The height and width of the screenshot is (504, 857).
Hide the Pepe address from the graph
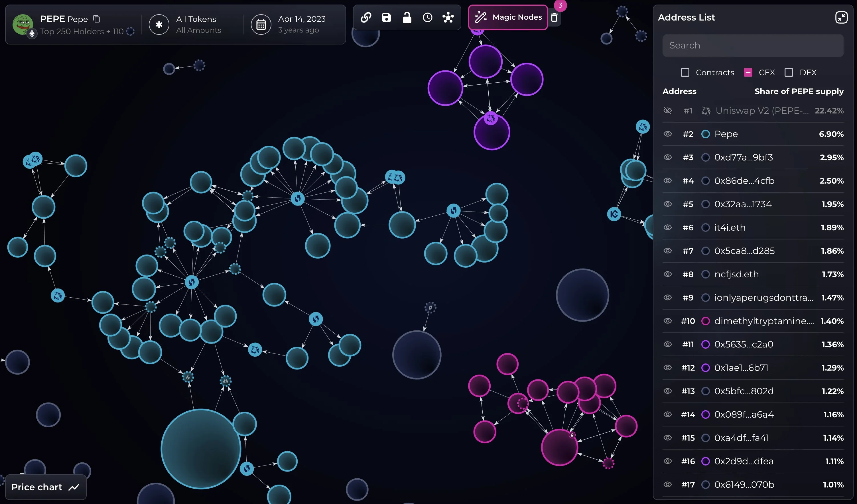pos(668,134)
